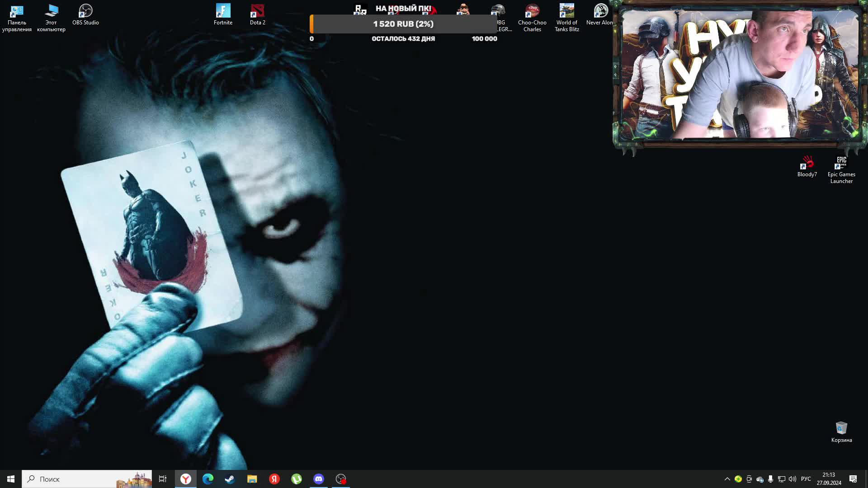The height and width of the screenshot is (488, 868).
Task: Open Task View on the taskbar
Action: click(163, 479)
